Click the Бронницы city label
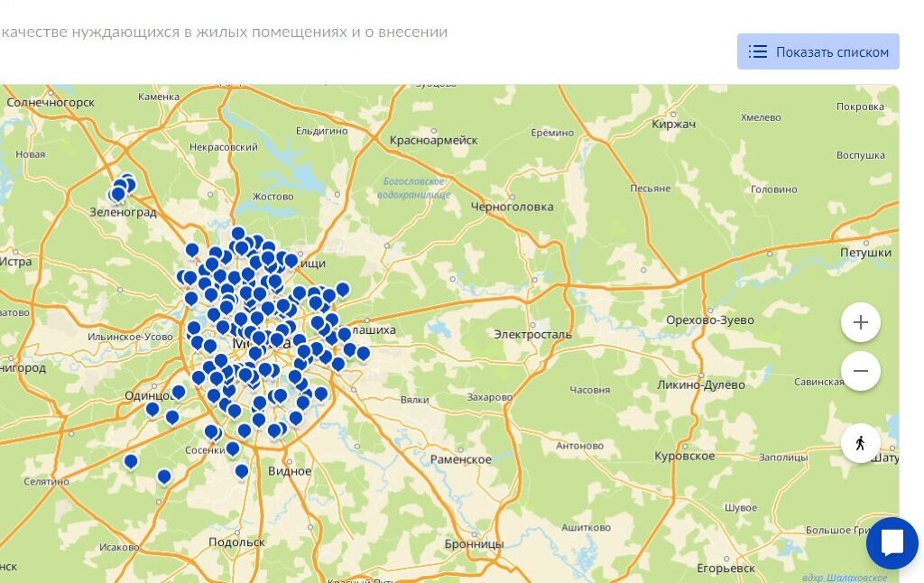The width and height of the screenshot is (924, 583). point(474,543)
